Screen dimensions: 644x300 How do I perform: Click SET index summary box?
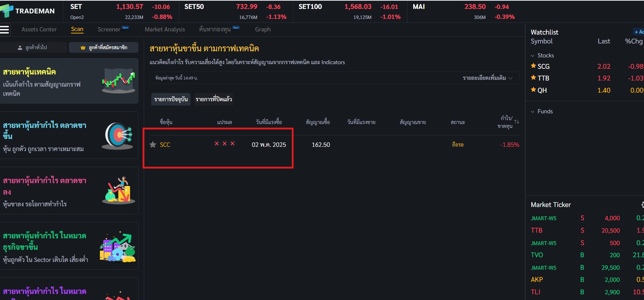pos(121,12)
